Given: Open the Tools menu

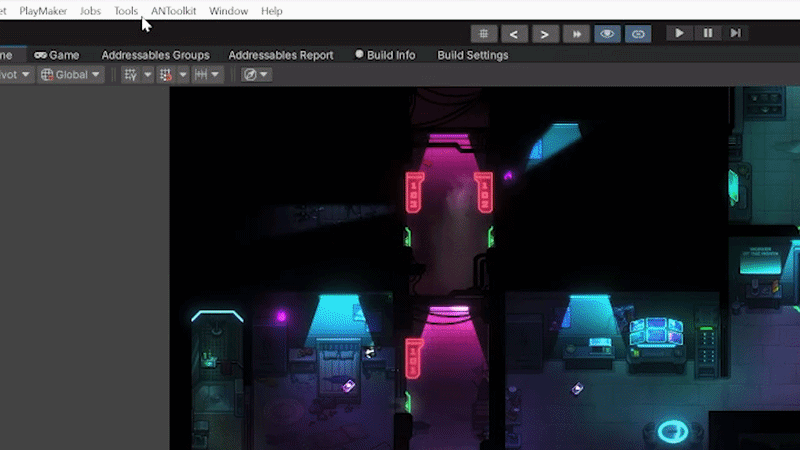Looking at the screenshot, I should pyautogui.click(x=126, y=11).
